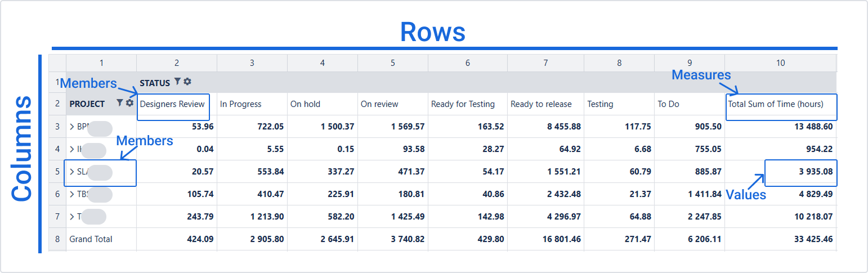
Task: Select the cell with value 3 935.08
Action: [780, 172]
